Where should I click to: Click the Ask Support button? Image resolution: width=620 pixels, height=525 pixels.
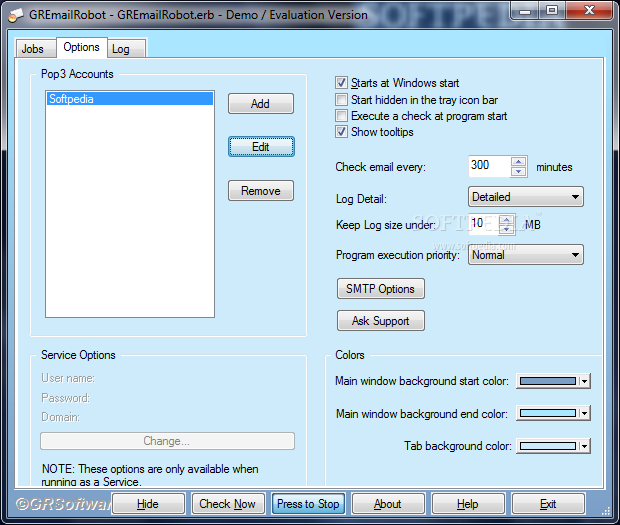pos(381,321)
